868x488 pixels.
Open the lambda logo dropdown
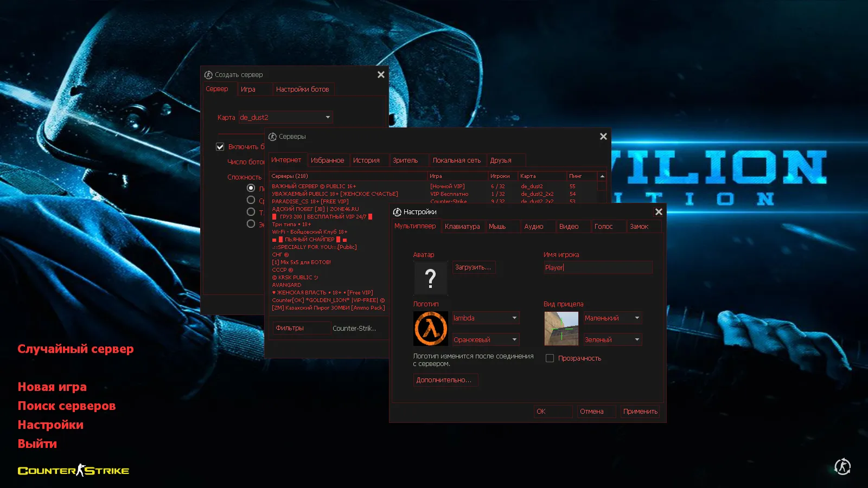[486, 318]
